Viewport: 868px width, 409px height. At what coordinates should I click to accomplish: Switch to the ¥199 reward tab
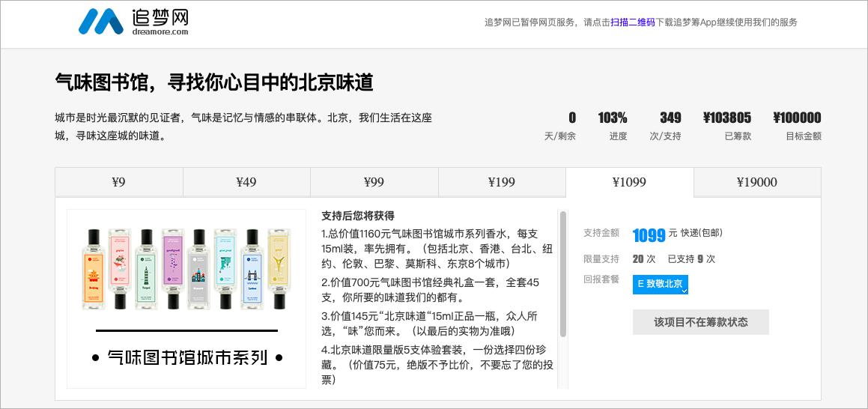click(x=502, y=182)
